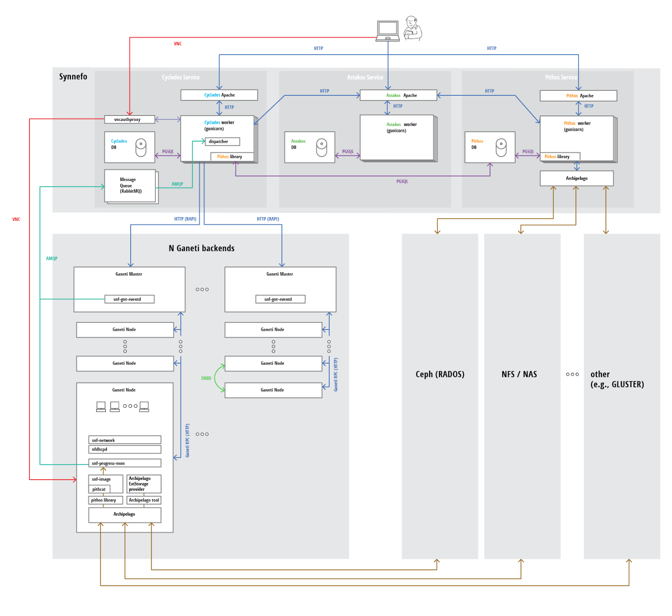Click the lowercase pithos library box
Screen dimensions: 672x616
coord(105,500)
